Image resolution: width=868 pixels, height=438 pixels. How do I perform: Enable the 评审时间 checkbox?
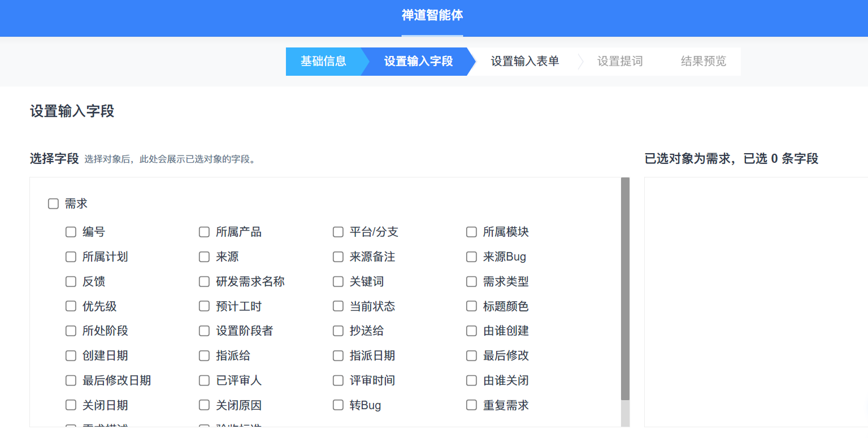pyautogui.click(x=338, y=380)
